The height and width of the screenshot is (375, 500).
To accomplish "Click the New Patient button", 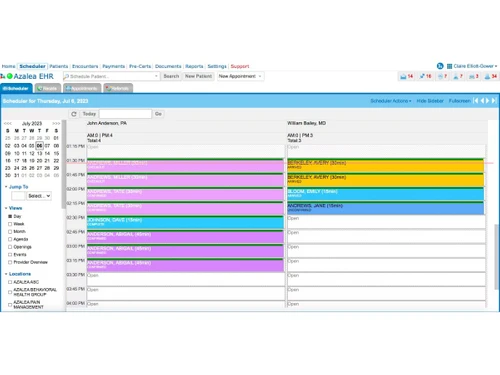I will click(x=198, y=76).
